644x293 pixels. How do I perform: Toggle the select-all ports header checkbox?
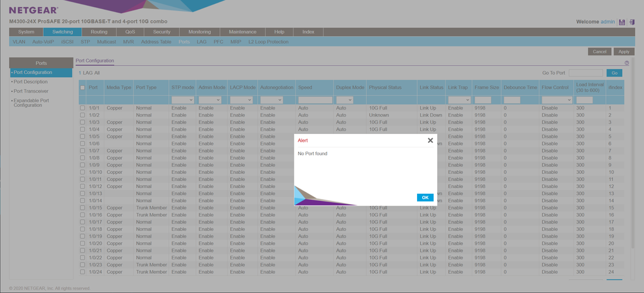[83, 88]
